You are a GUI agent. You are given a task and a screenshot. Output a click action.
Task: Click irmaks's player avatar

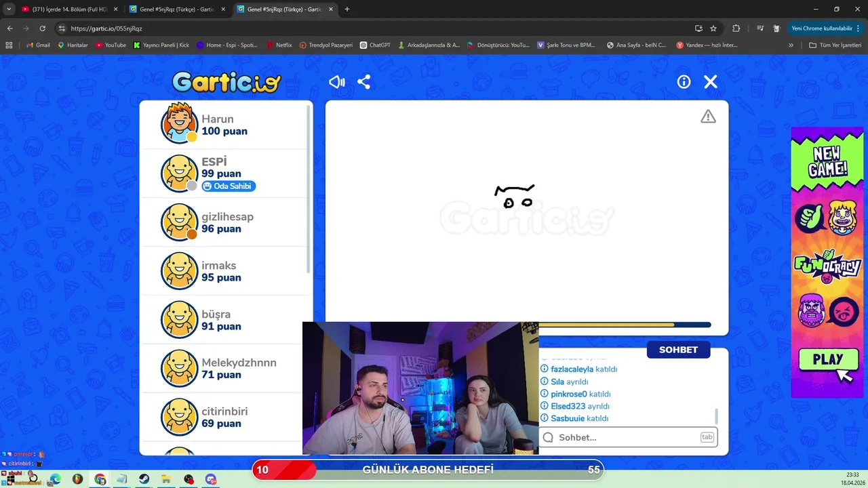[x=179, y=271]
